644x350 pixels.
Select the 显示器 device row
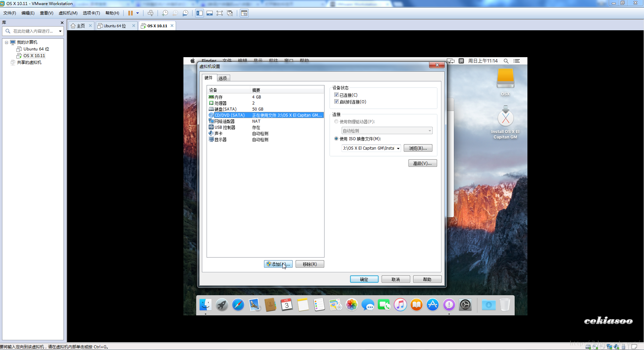265,140
